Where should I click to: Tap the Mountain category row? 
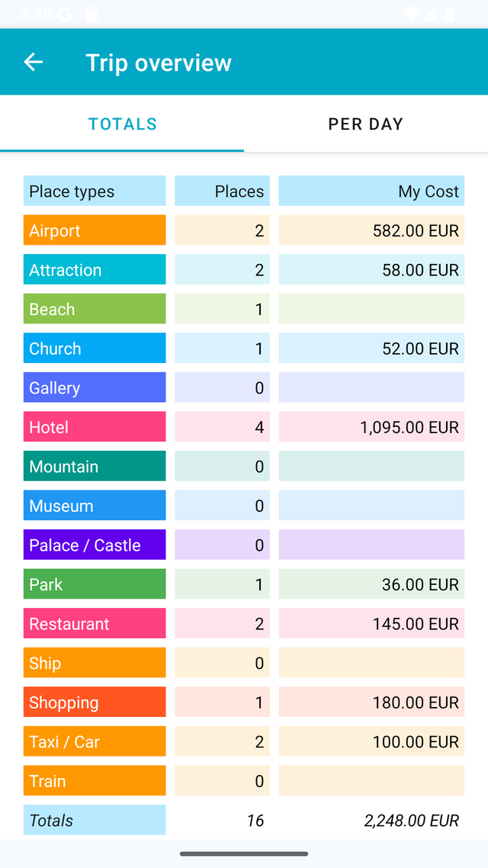click(95, 466)
